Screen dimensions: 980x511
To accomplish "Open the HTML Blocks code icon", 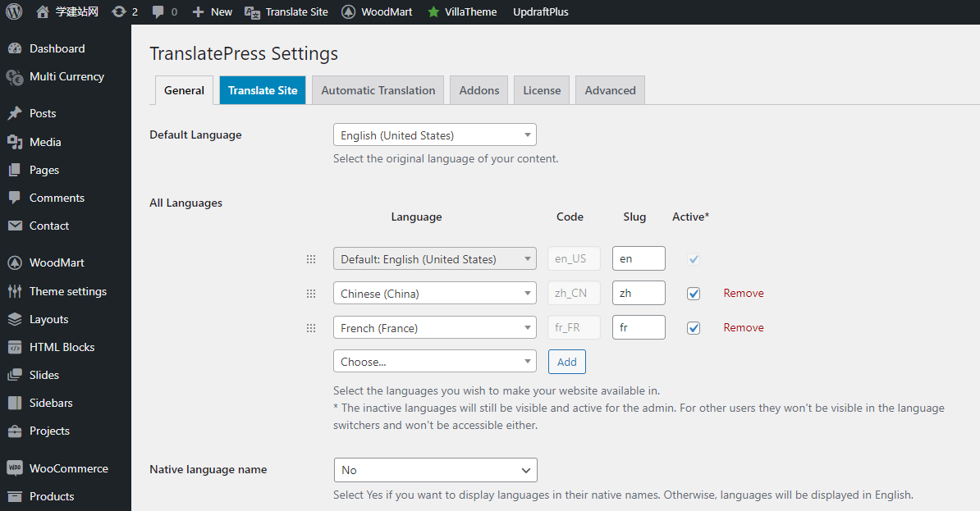I will (15, 347).
